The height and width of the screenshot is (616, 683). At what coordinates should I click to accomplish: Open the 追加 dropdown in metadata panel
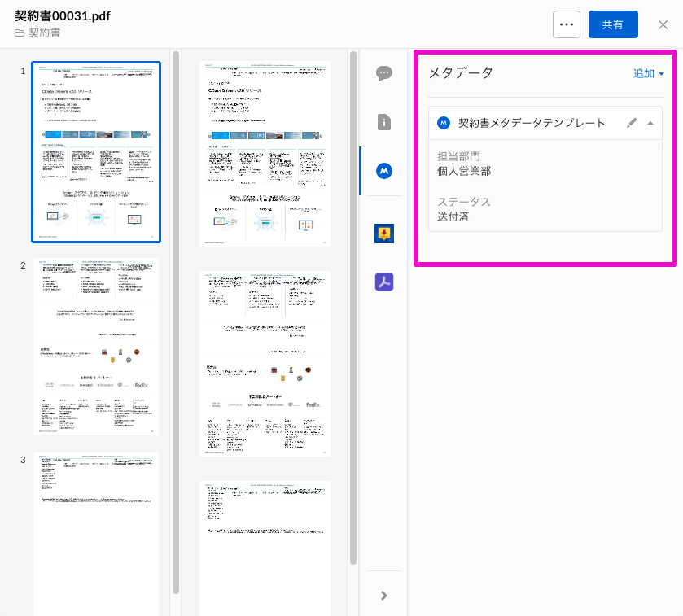point(649,73)
